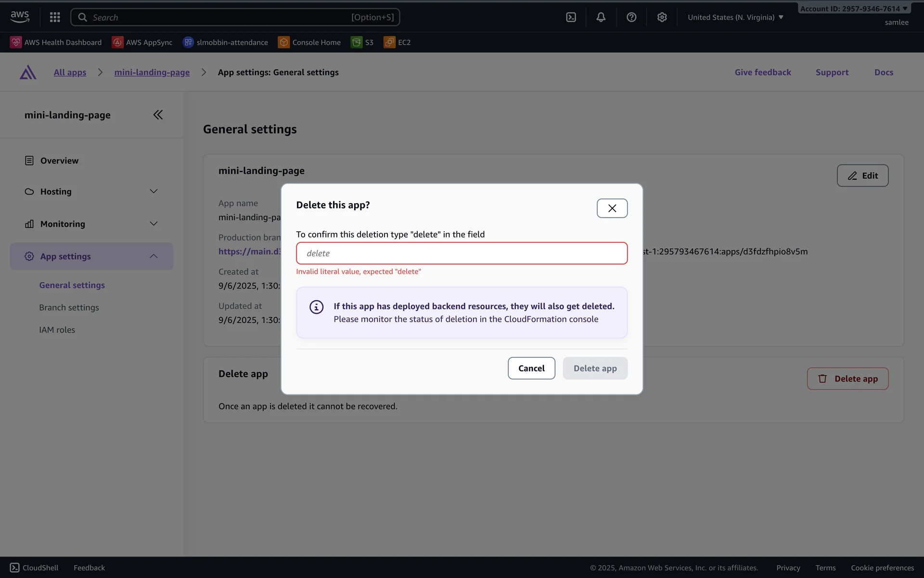This screenshot has width=924, height=578.
Task: Open the S3 shortcut in favorites bar
Action: click(x=362, y=42)
